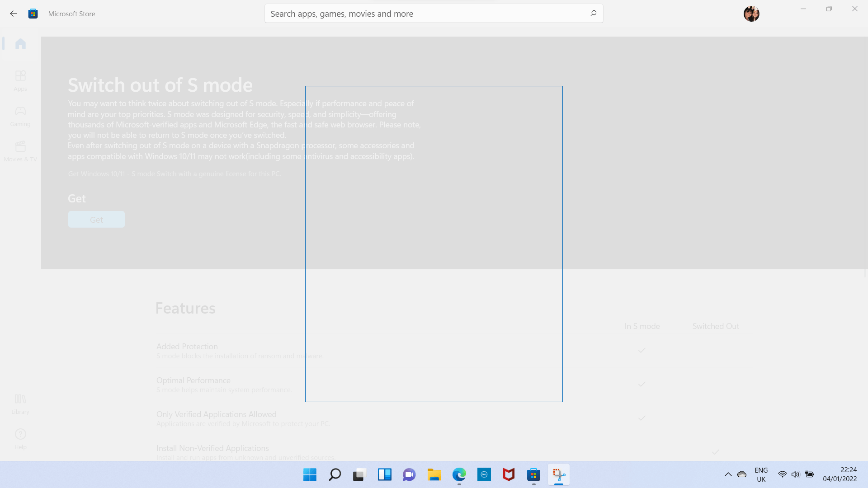Screen dimensions: 868x488
Task: Click the 'Features' heading
Action: point(185,308)
